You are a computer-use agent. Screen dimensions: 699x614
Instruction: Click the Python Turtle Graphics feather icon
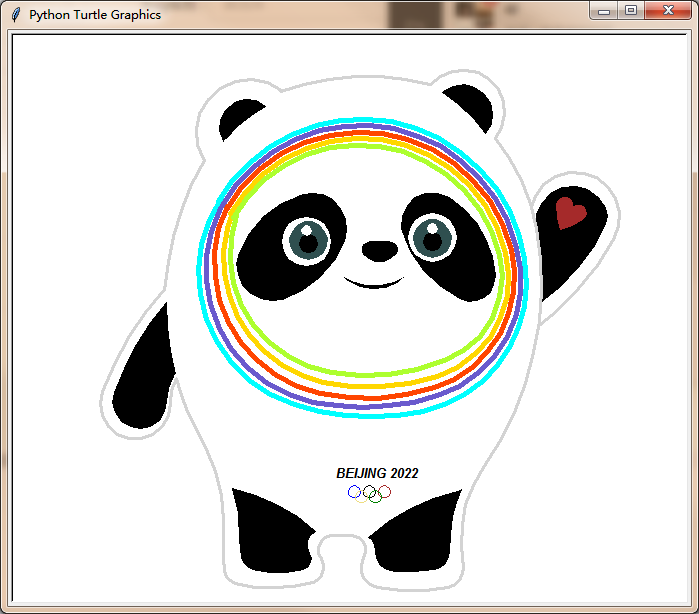pyautogui.click(x=16, y=14)
